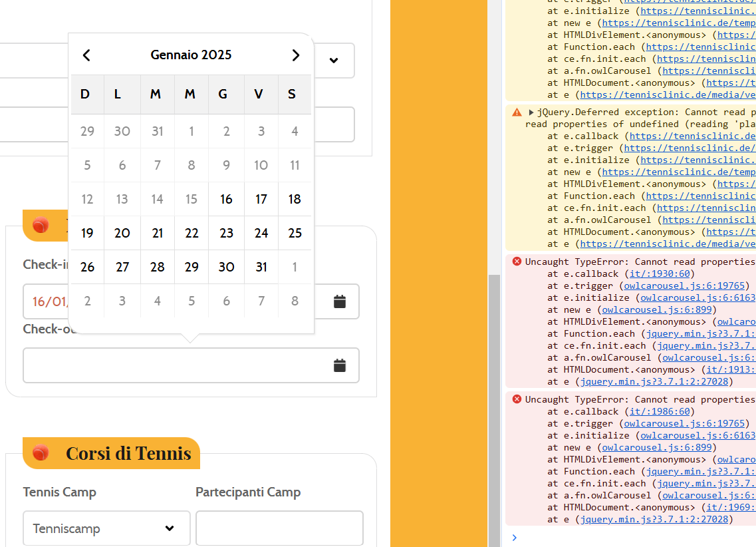Click the jQuery warning triangle icon
The width and height of the screenshot is (756, 547).
pyautogui.click(x=517, y=112)
